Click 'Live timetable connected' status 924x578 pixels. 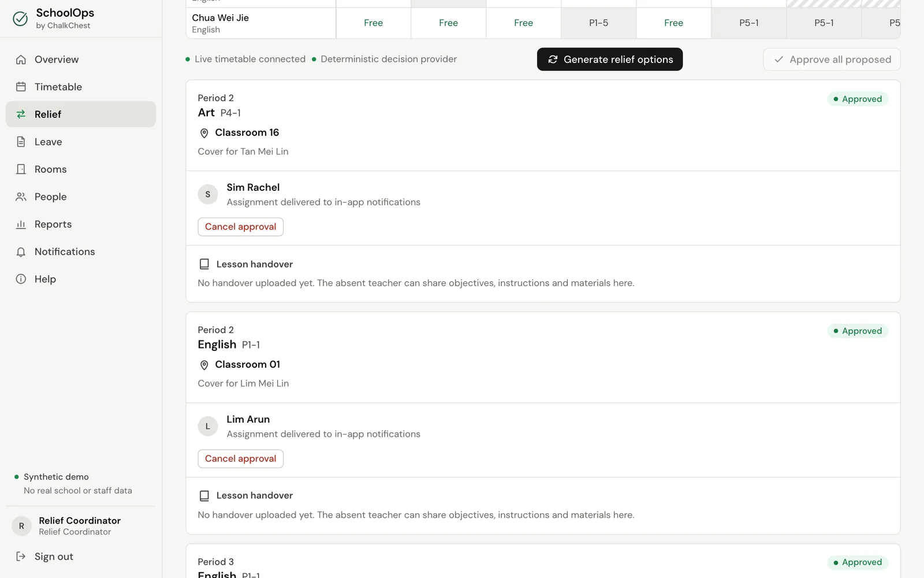[x=245, y=59]
